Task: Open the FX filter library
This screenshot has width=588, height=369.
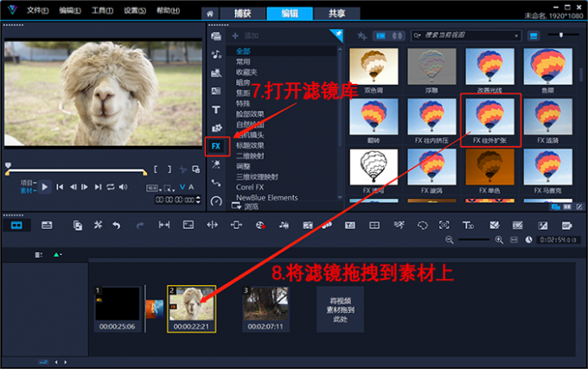Action: click(x=216, y=146)
